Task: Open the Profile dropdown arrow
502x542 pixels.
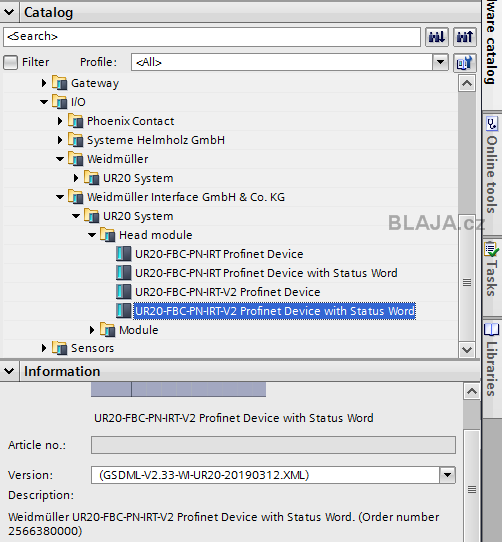Action: (440, 62)
